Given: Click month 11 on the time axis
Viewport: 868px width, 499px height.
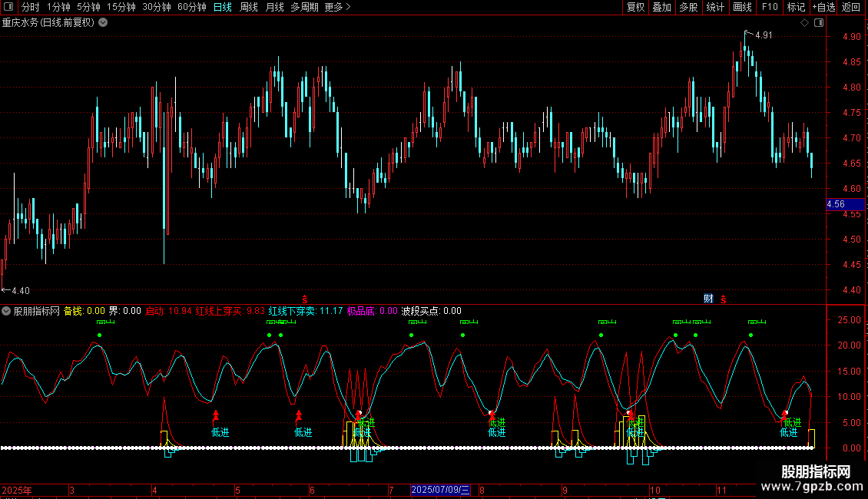Looking at the screenshot, I should (x=721, y=490).
